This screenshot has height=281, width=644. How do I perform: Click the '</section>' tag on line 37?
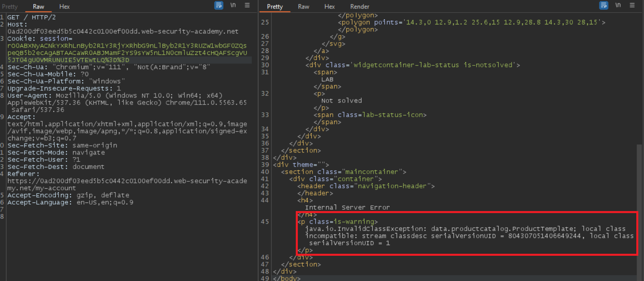pos(301,150)
